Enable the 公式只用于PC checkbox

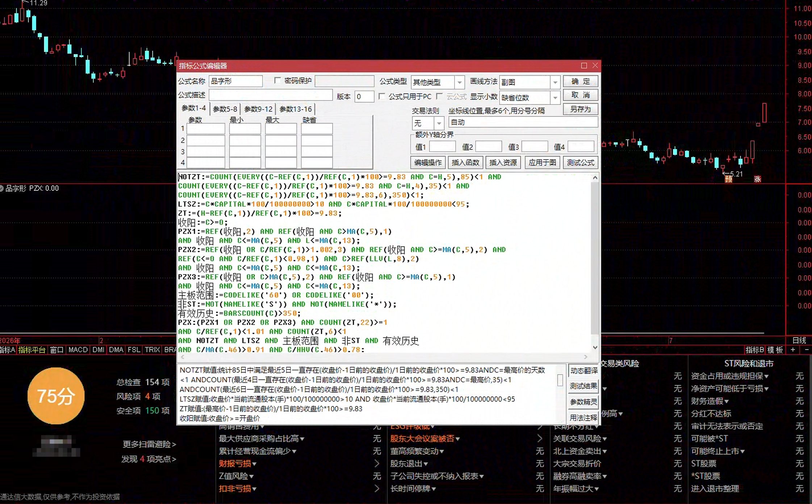(382, 96)
